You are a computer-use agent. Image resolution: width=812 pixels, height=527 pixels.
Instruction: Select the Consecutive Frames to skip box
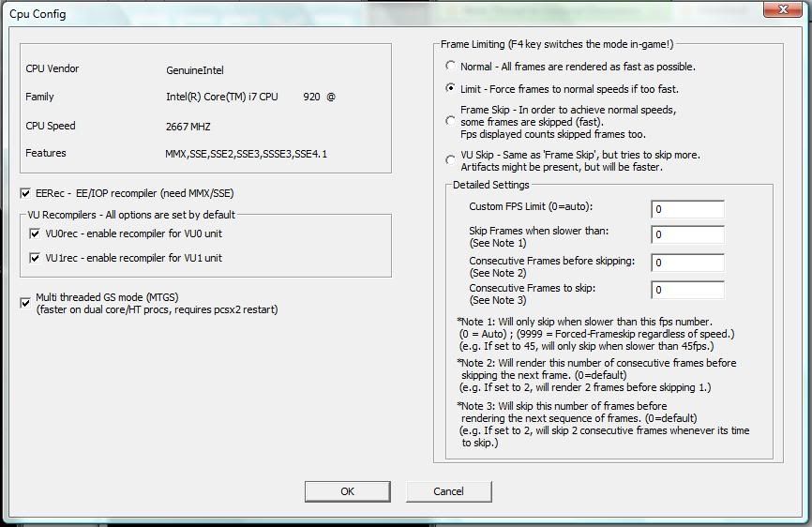[x=686, y=291]
